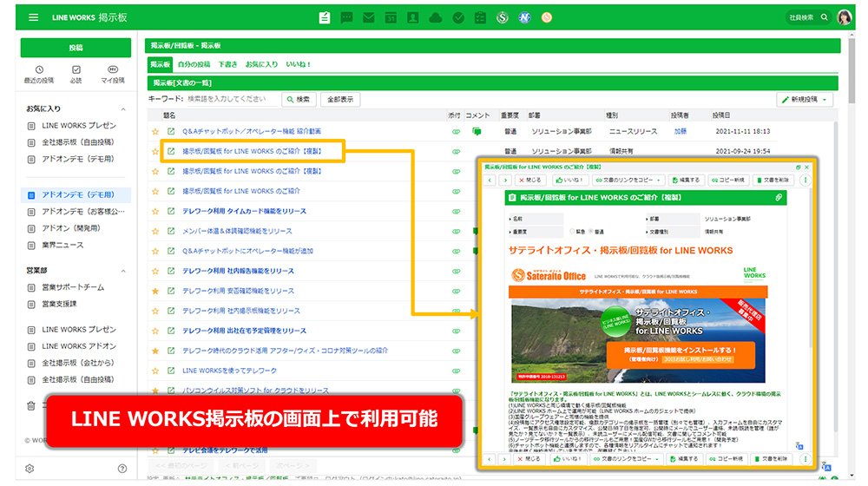
Task: Open the checkmark task icon in the header
Action: pyautogui.click(x=458, y=17)
